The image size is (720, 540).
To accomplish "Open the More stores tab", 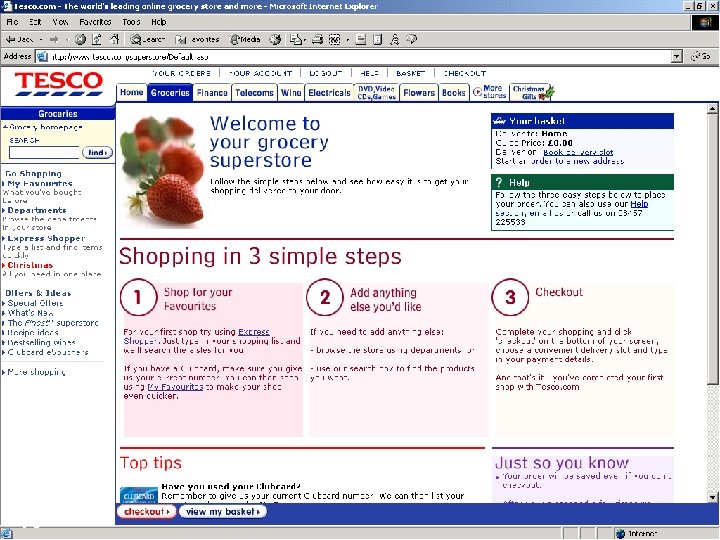I will [x=489, y=92].
